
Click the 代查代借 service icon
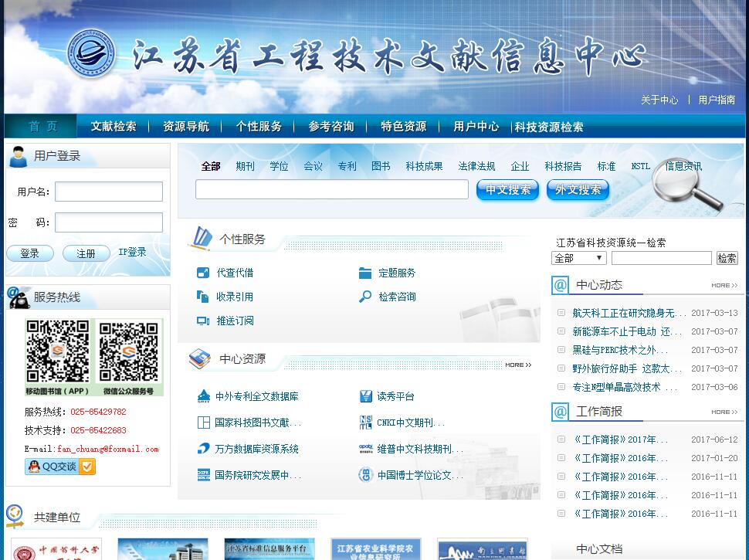203,273
